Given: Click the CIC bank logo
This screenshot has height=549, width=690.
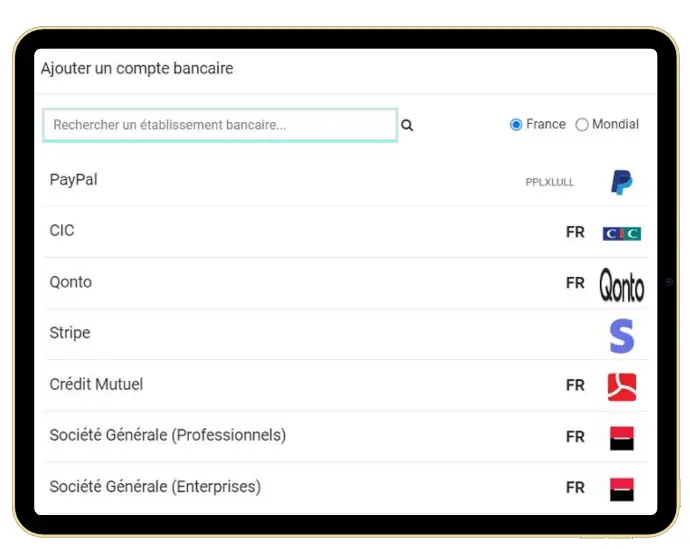Looking at the screenshot, I should click(621, 233).
